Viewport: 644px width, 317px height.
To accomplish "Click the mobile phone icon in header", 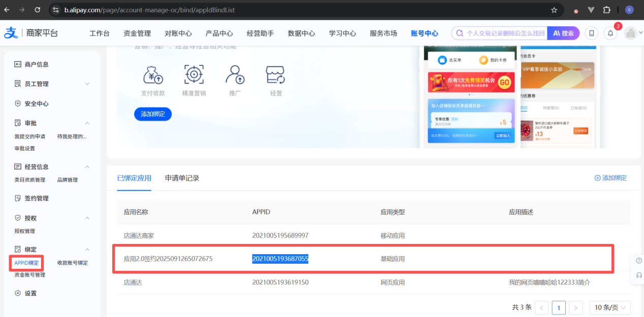I will pos(591,33).
